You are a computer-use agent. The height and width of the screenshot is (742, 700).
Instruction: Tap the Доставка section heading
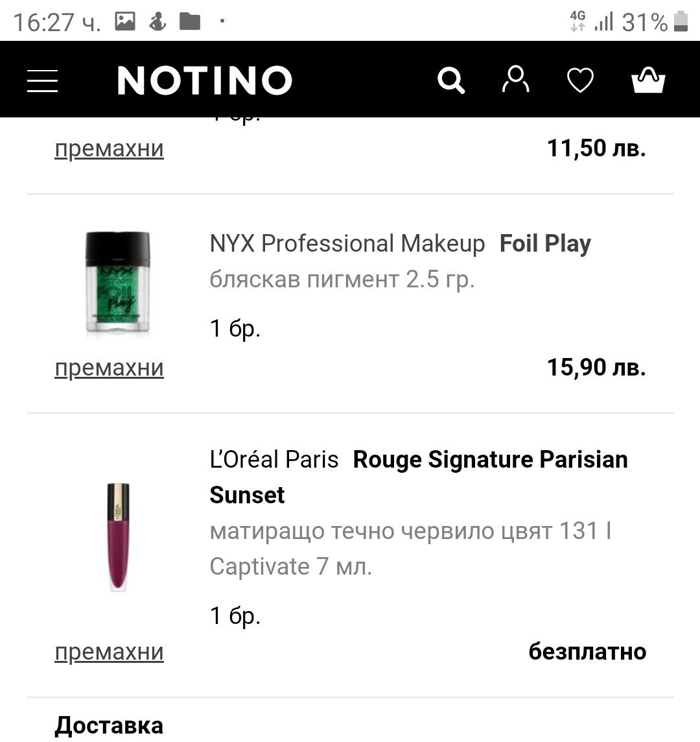(x=109, y=725)
